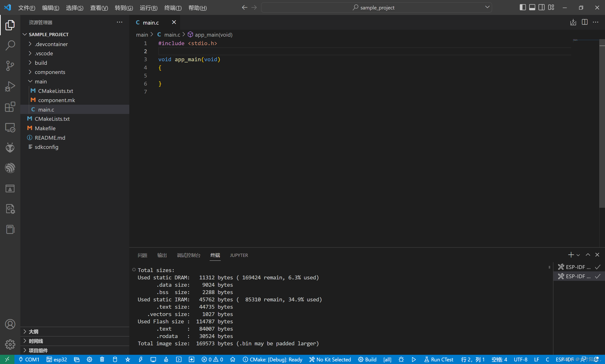Open the 终端(T) menu
This screenshot has width=605, height=364.
[x=173, y=8]
